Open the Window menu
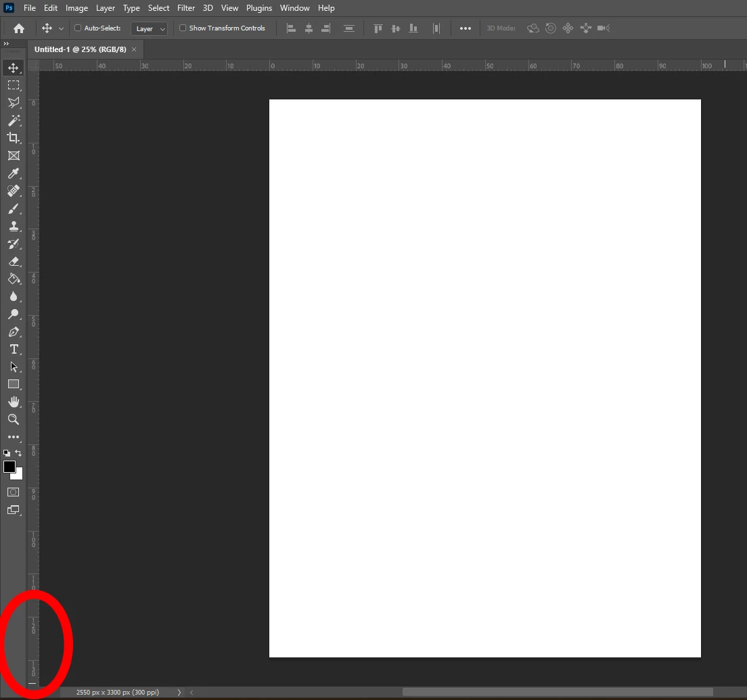 (x=294, y=8)
